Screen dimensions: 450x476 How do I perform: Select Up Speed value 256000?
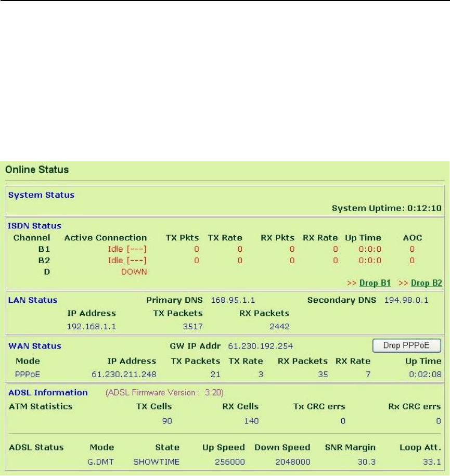click(230, 462)
